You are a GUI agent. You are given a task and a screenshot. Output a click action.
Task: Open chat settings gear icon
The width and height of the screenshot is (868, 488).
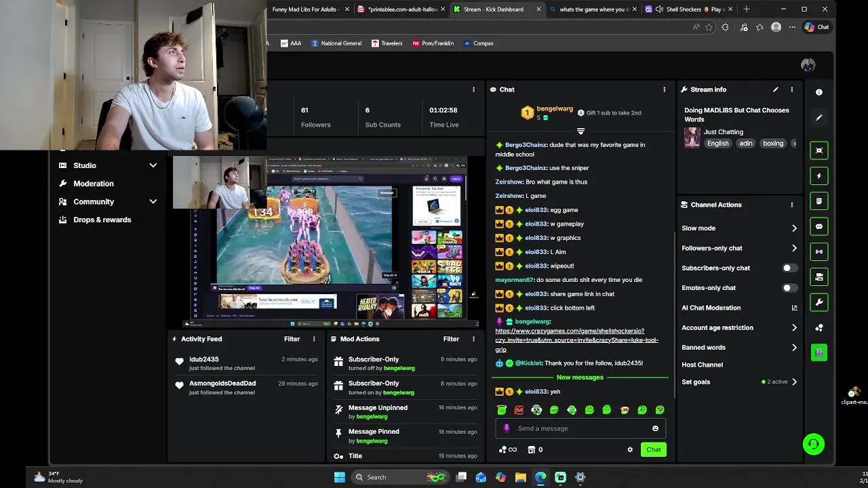(630, 449)
